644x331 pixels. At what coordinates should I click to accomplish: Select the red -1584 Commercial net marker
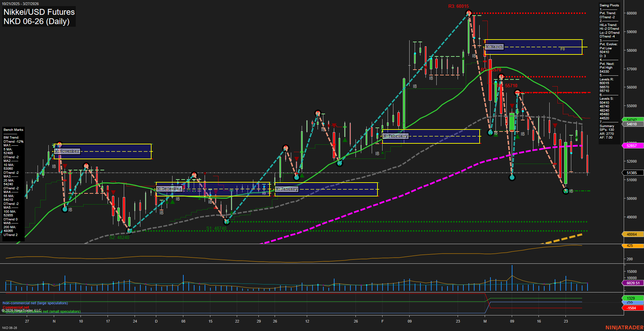631,308
